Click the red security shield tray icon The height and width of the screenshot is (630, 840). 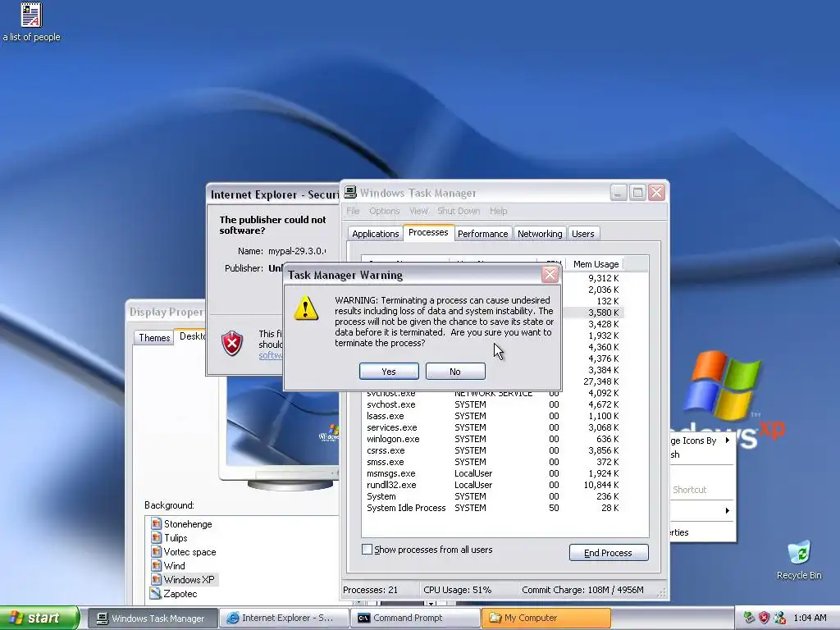pyautogui.click(x=764, y=618)
